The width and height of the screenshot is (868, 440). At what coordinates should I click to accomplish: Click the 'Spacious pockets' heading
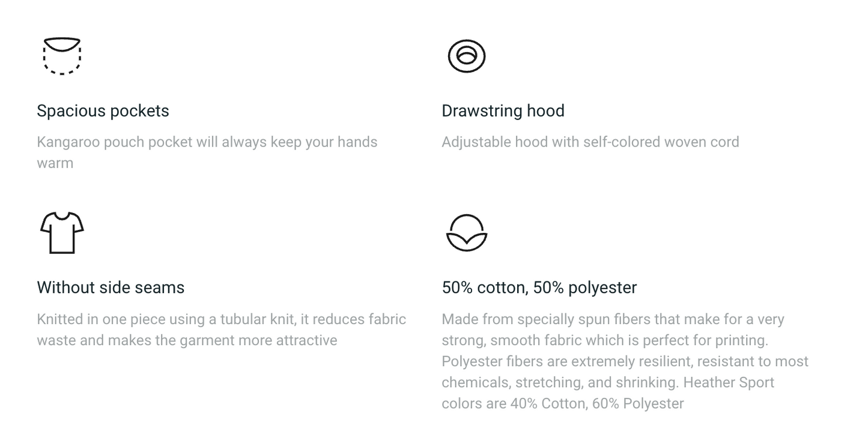pos(103,111)
